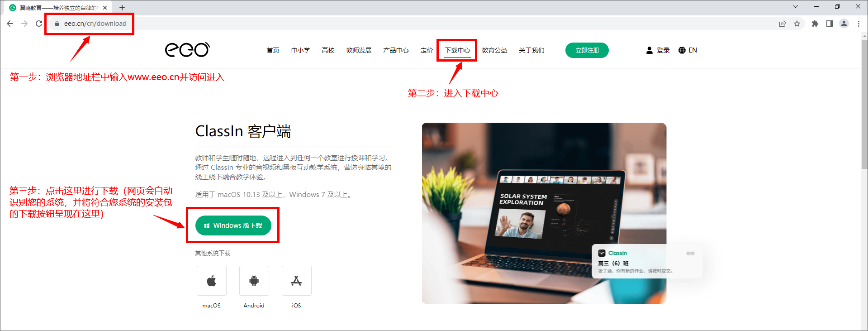This screenshot has width=868, height=331.
Task: Reload the page
Action: click(39, 24)
